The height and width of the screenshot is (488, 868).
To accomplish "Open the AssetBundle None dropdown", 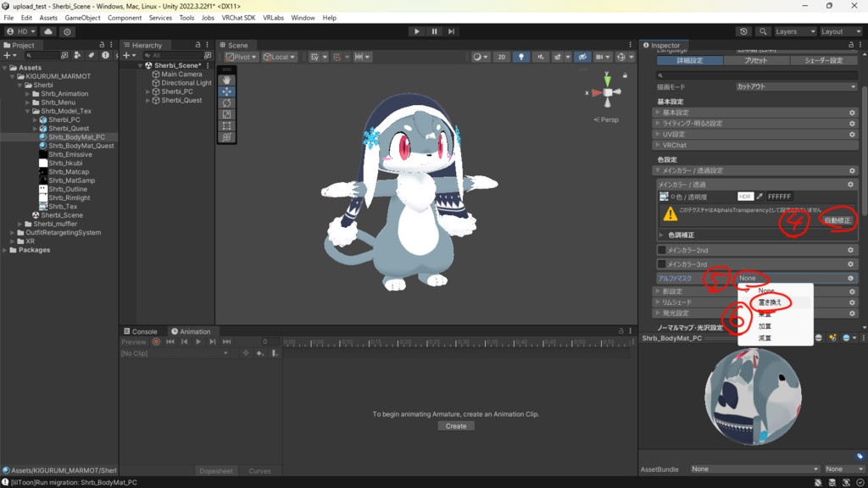I will (x=755, y=469).
